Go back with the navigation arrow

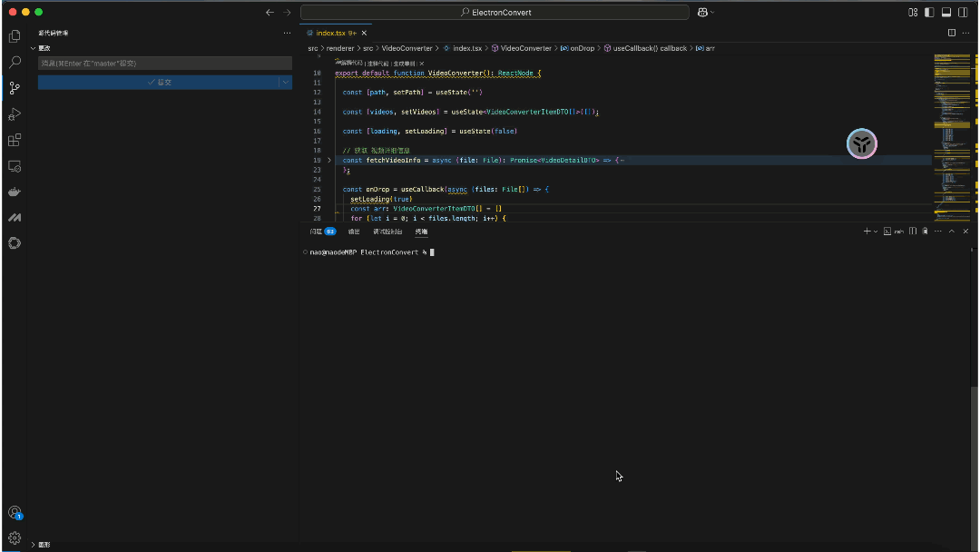pyautogui.click(x=270, y=13)
